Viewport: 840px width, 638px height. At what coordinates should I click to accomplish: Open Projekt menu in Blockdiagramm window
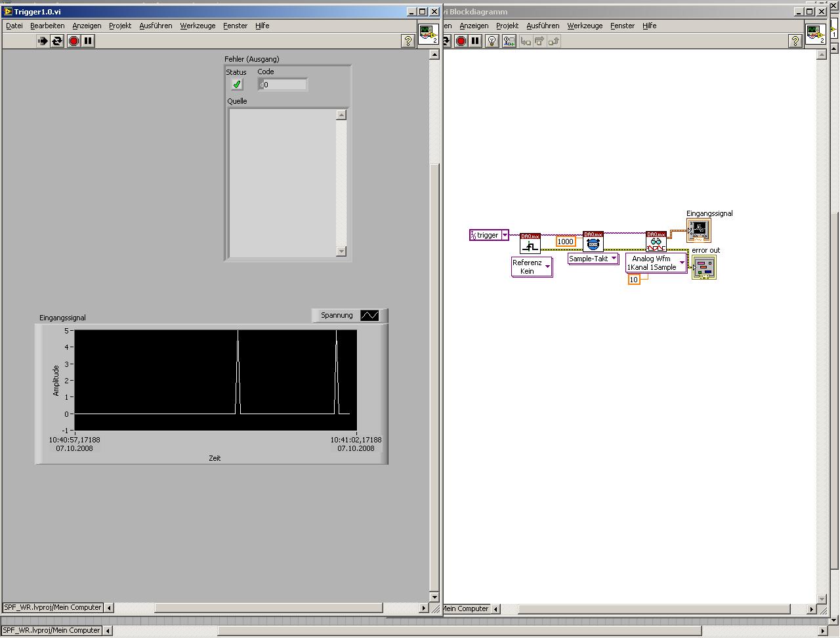point(507,26)
